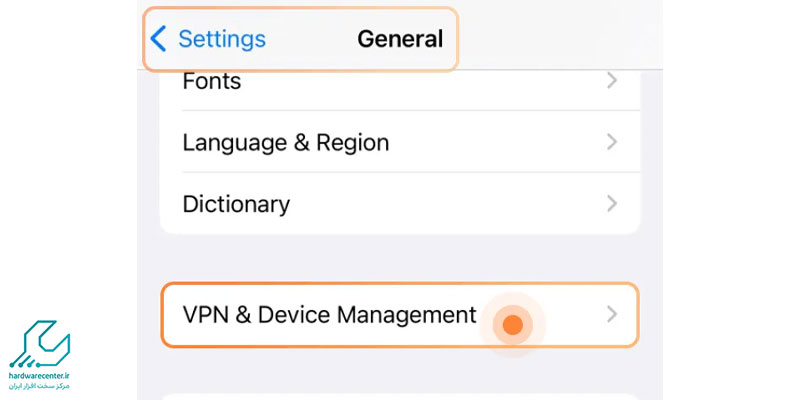Tap the General page title
The image size is (800, 400).
pyautogui.click(x=400, y=39)
